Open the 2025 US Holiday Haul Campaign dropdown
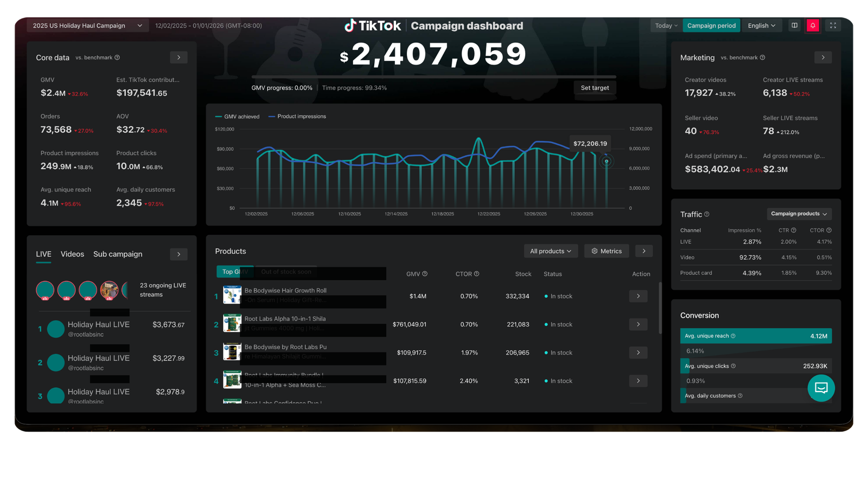Image resolution: width=868 pixels, height=488 pixels. tap(87, 25)
